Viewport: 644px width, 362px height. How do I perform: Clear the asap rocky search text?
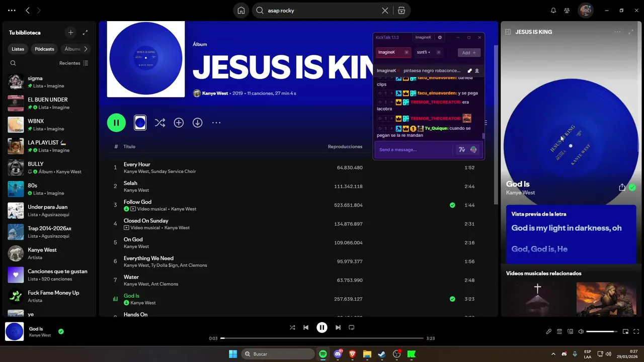[x=385, y=11]
